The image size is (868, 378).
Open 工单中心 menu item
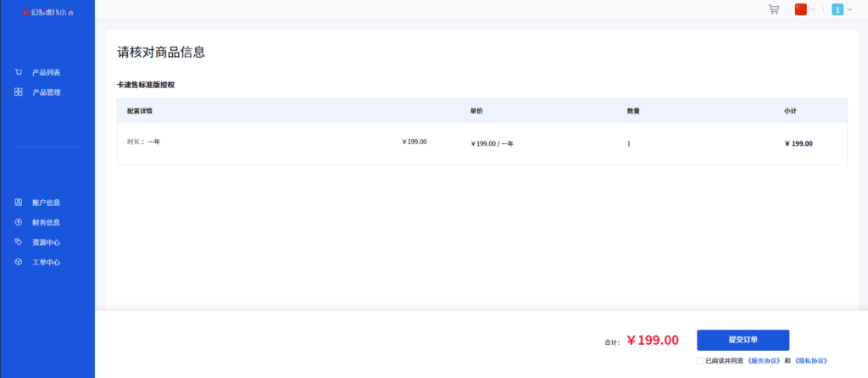point(47,263)
